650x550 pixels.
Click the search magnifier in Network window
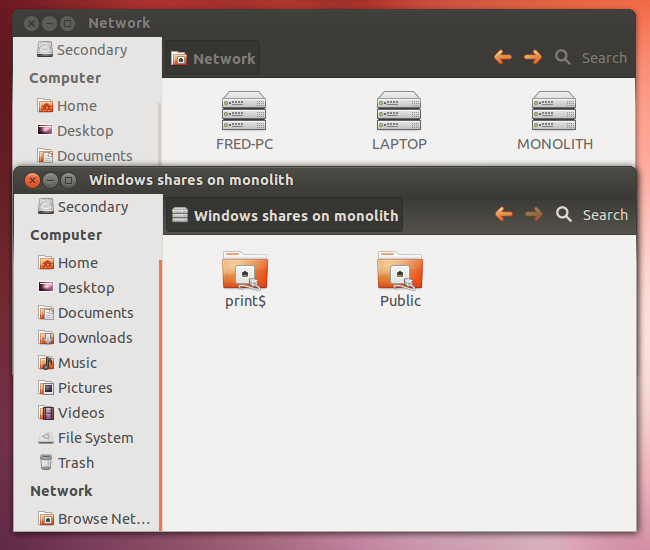click(563, 57)
